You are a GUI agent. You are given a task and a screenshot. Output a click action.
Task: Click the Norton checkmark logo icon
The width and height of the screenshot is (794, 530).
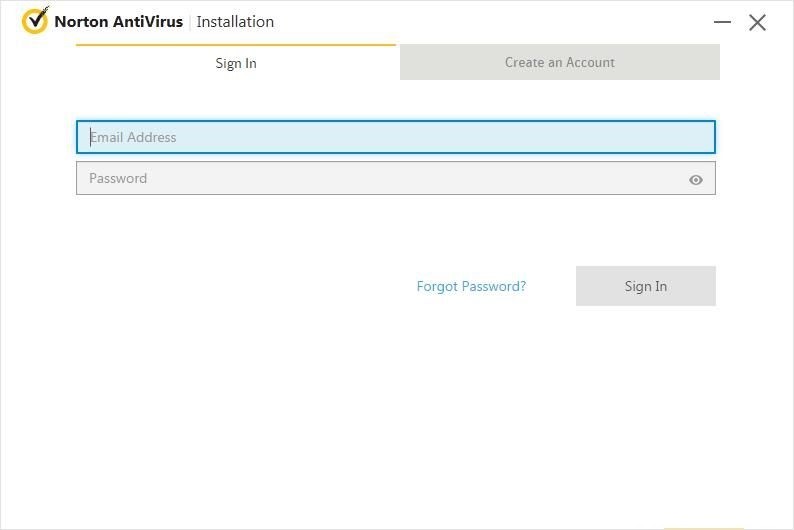35,21
